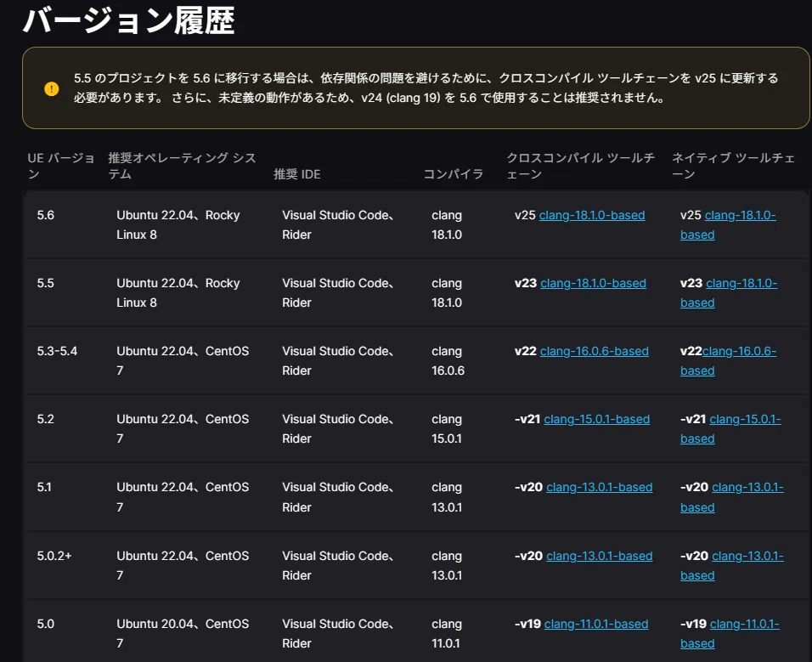Select the 5.1 version cell

tap(44, 488)
